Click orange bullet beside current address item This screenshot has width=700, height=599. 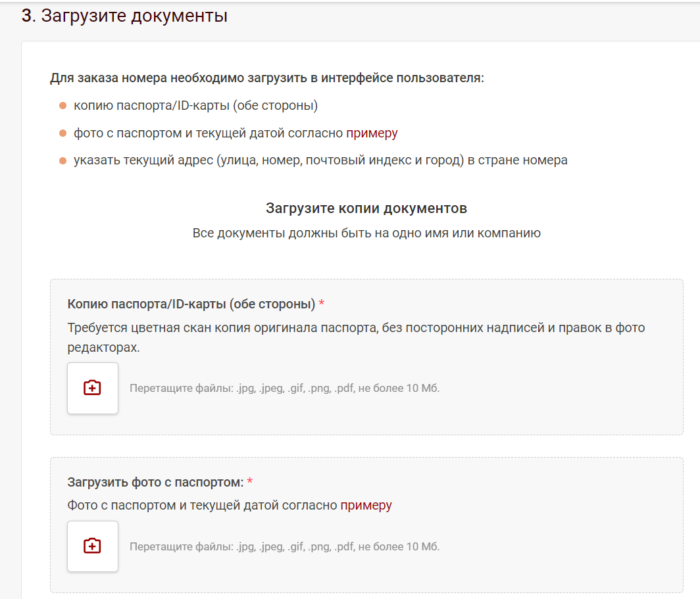[63, 160]
